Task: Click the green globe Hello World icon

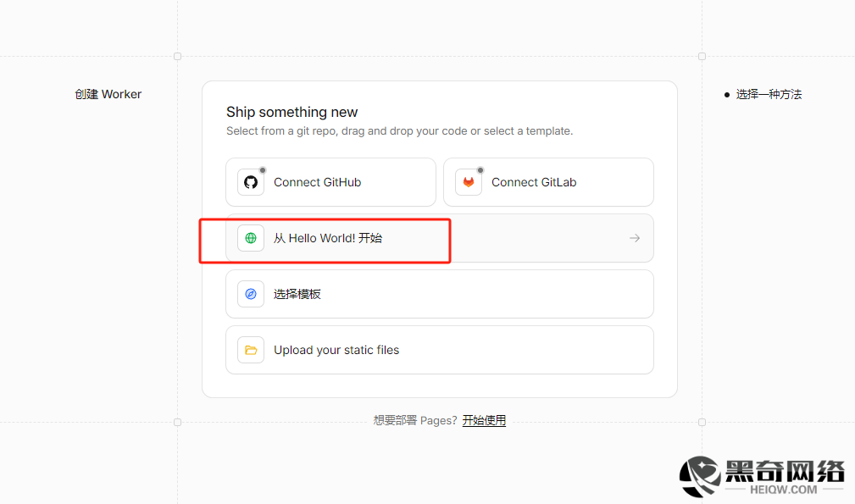Action: (x=251, y=238)
